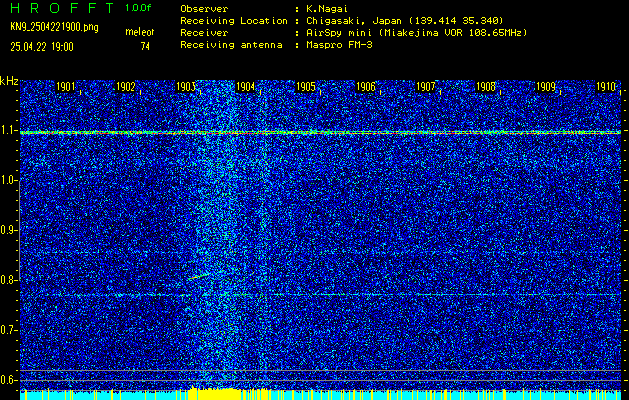
Task: Click the 1909 time marker
Action: click(546, 87)
